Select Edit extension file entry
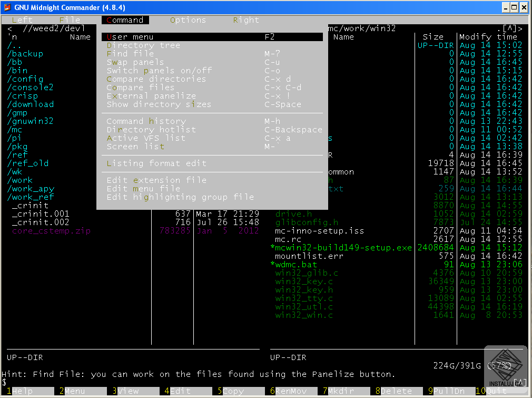 (x=156, y=180)
